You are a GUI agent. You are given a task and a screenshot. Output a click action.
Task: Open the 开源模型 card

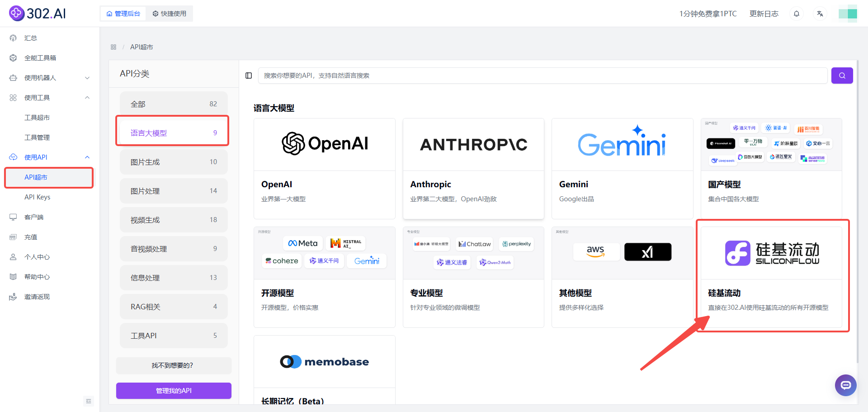(x=325, y=277)
